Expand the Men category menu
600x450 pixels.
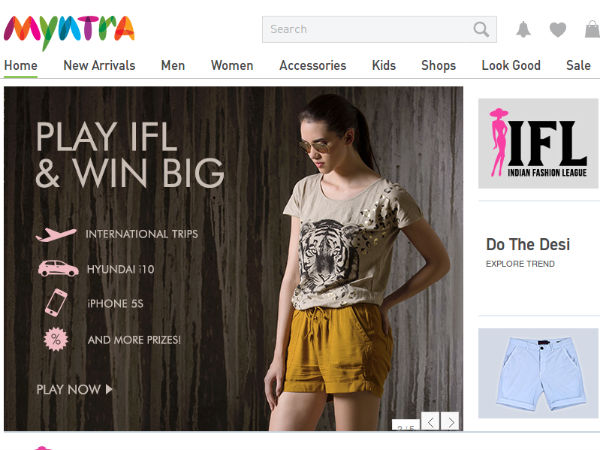173,66
